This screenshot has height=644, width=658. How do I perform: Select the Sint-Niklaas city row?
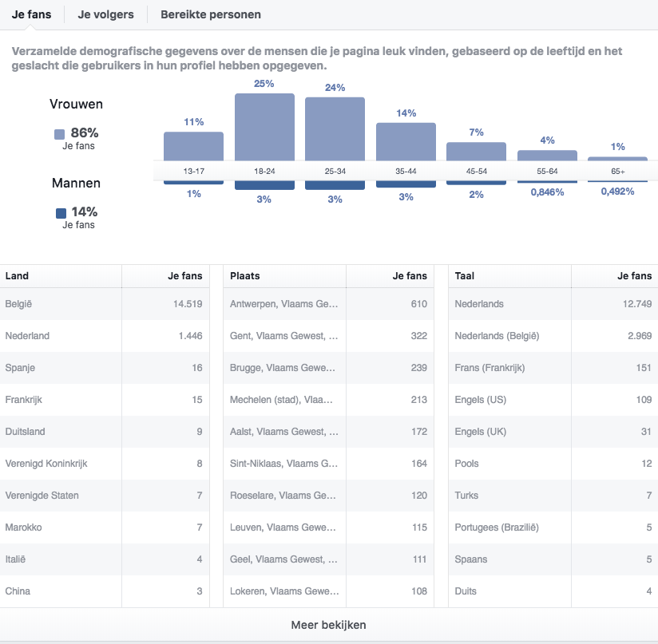click(328, 464)
